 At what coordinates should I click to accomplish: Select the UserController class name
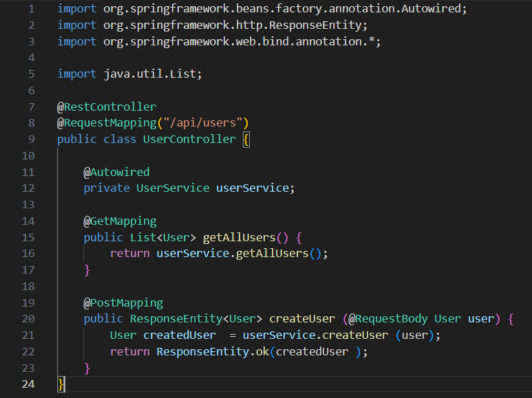click(x=189, y=140)
